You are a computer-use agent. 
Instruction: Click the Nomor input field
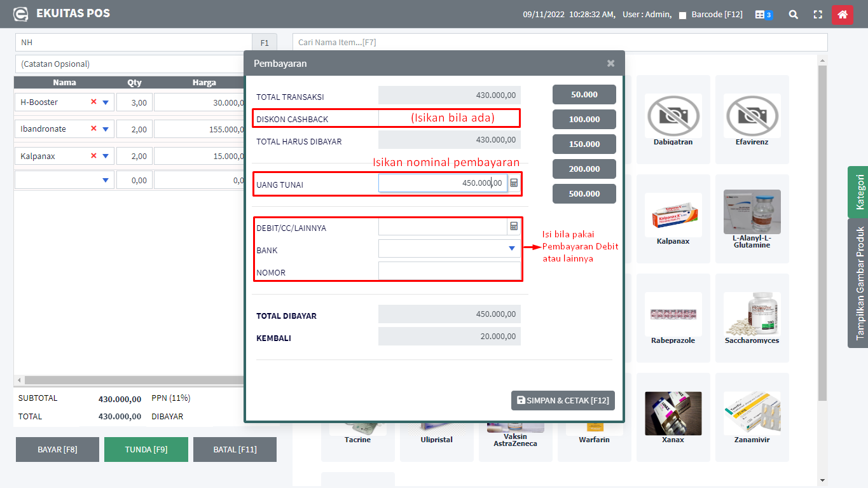click(x=449, y=272)
